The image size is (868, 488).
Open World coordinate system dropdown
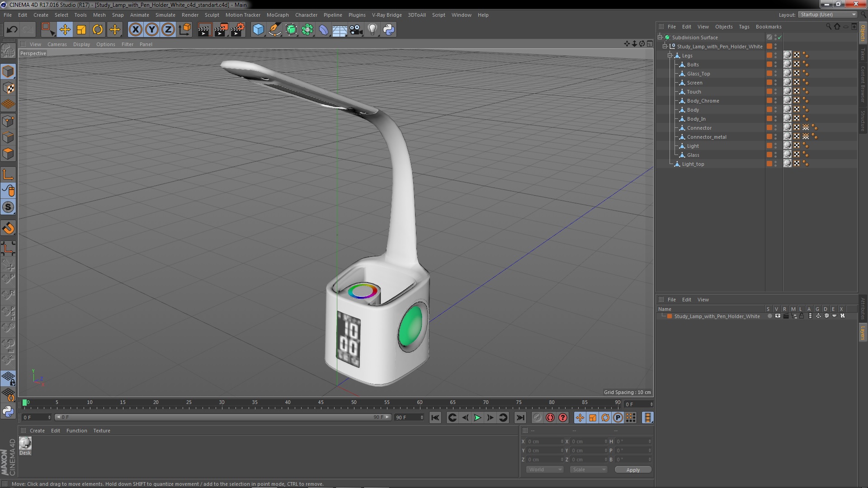pyautogui.click(x=545, y=470)
